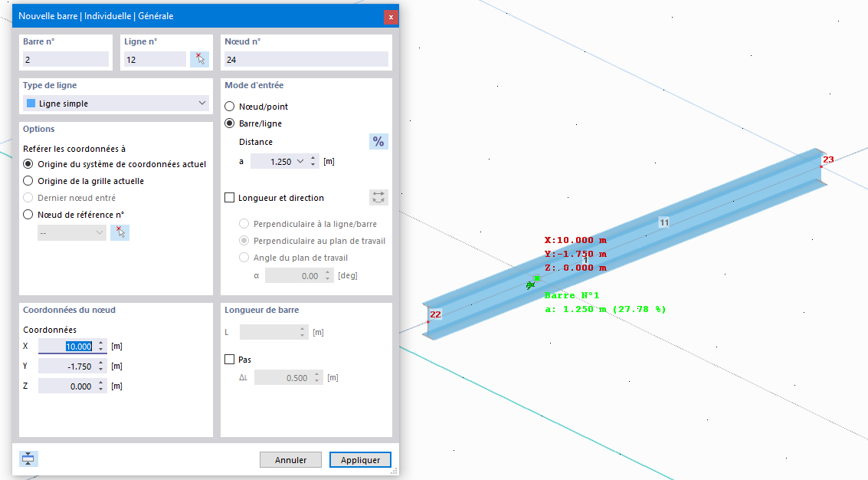Select the Barre/ligne input mode
This screenshot has width=868, height=480.
pyautogui.click(x=229, y=123)
